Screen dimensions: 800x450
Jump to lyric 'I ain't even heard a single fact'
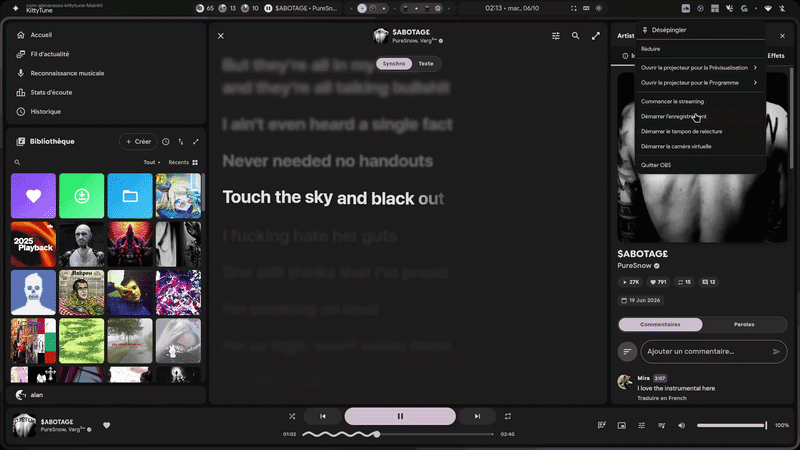[x=338, y=124]
